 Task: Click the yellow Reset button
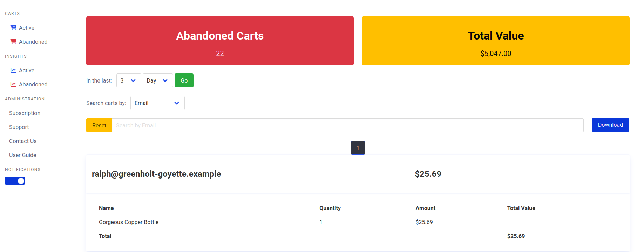click(99, 125)
